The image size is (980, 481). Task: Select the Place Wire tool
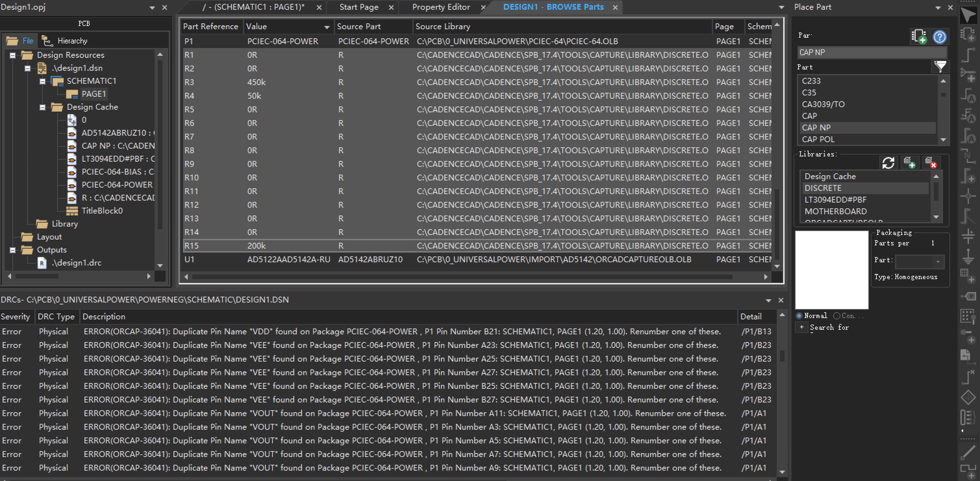click(x=968, y=55)
